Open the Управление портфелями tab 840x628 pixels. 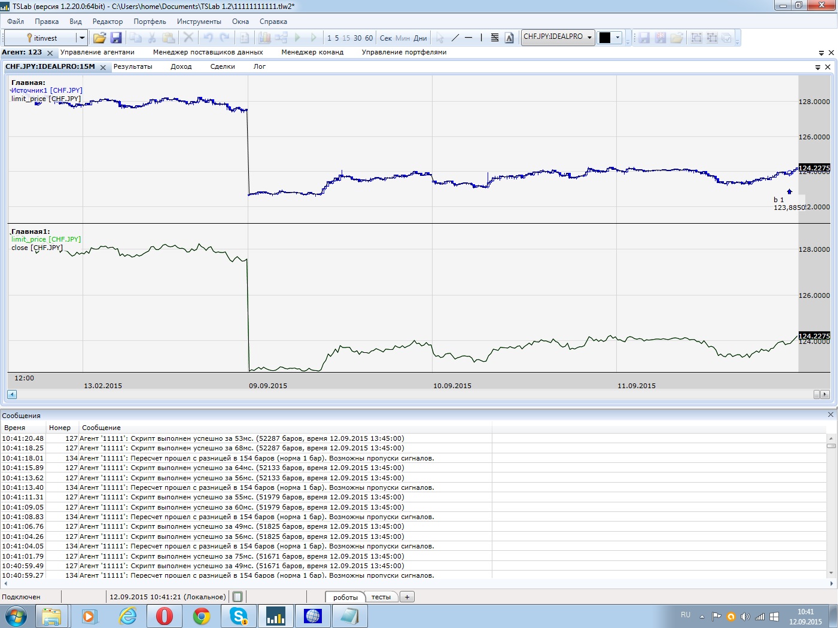coord(404,52)
